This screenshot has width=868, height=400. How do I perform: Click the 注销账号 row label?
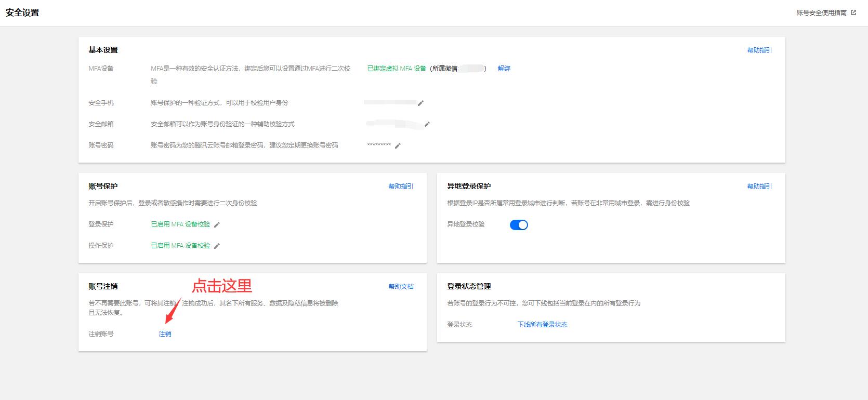(101, 334)
